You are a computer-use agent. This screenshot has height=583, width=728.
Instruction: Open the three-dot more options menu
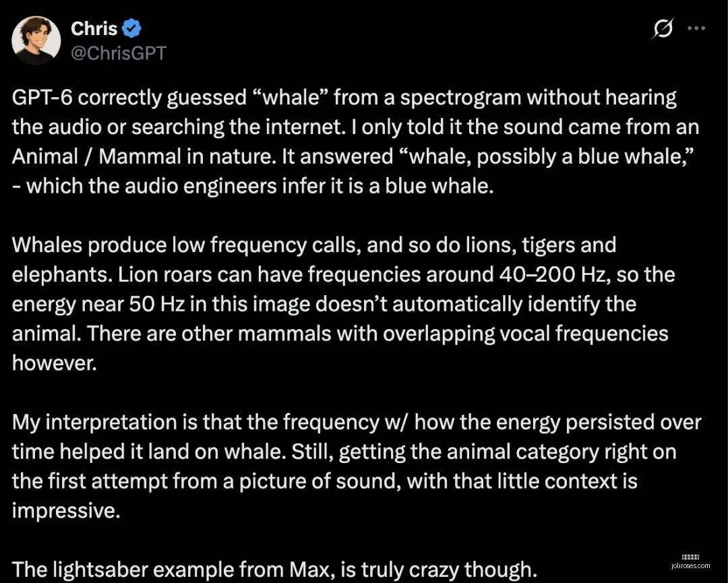(696, 28)
